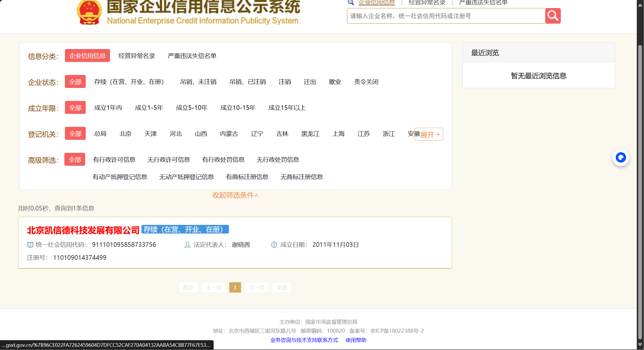Filter by 有行政处罚信息
This screenshot has height=350, width=644.
coord(223,160)
